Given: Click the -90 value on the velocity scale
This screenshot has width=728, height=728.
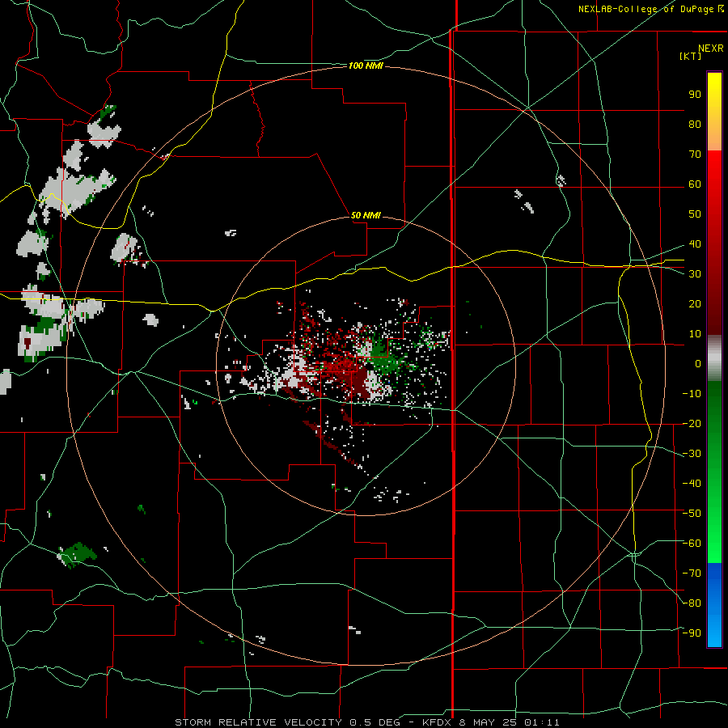Looking at the screenshot, I should click(692, 633).
